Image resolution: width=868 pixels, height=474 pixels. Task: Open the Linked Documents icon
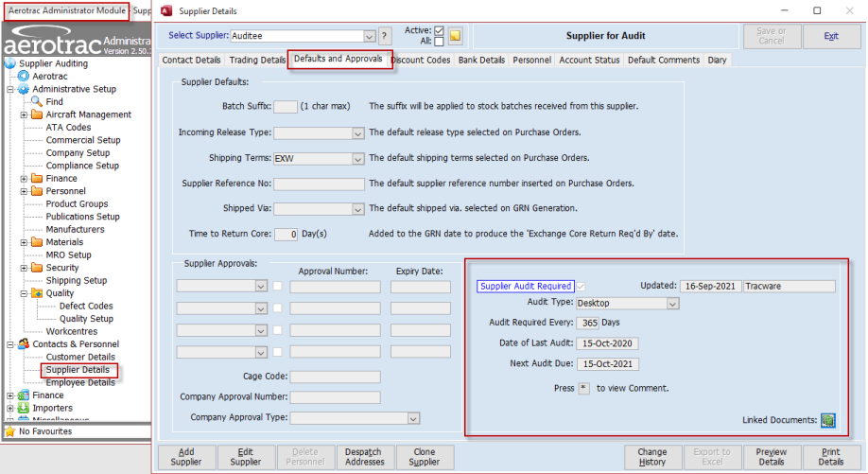coord(828,420)
